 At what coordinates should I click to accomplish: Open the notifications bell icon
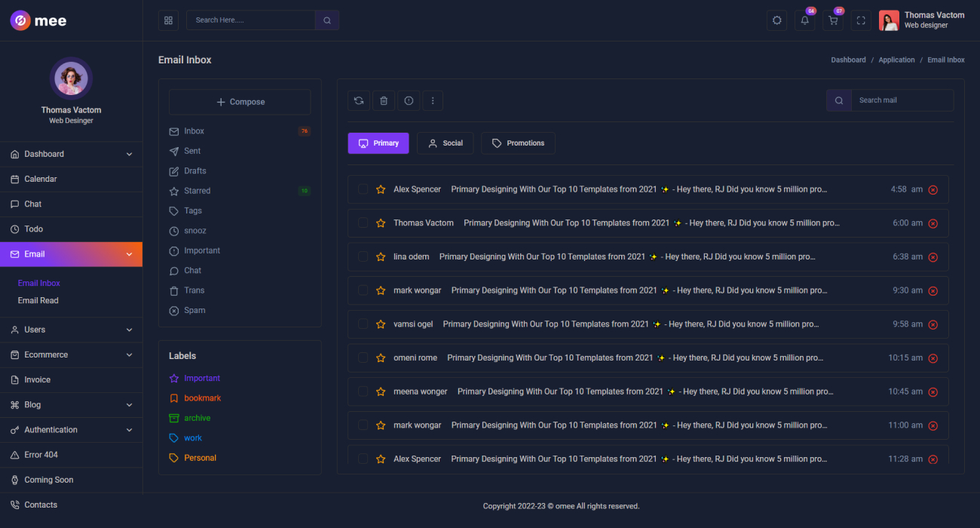pos(805,20)
